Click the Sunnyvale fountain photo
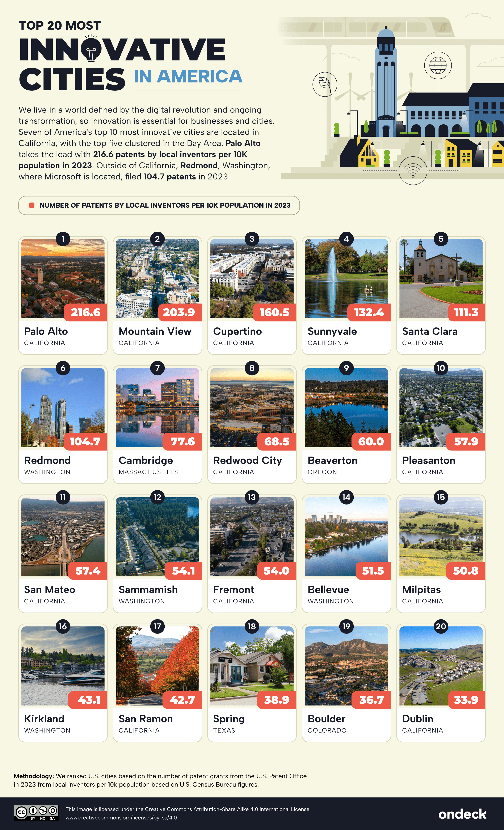 pyautogui.click(x=346, y=278)
